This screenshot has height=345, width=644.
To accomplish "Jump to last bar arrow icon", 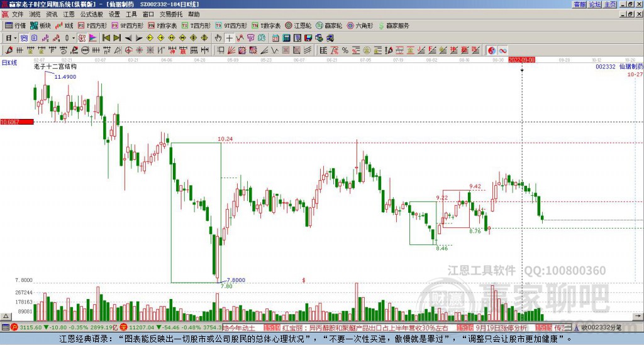I will (117, 38).
